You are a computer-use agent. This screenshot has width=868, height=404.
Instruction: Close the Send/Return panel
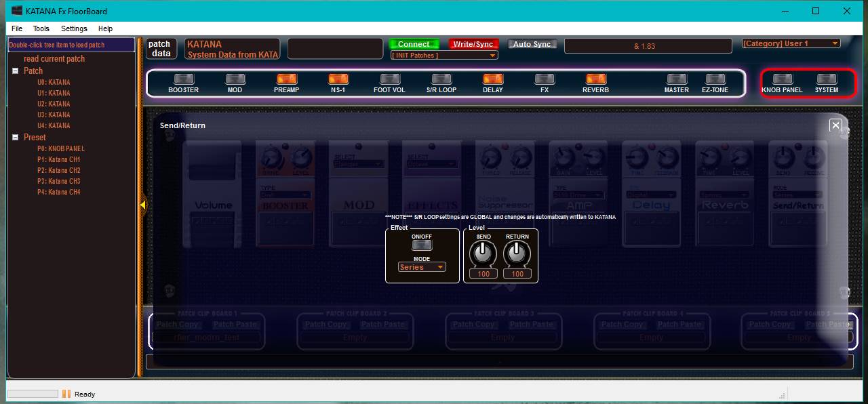[x=835, y=125]
